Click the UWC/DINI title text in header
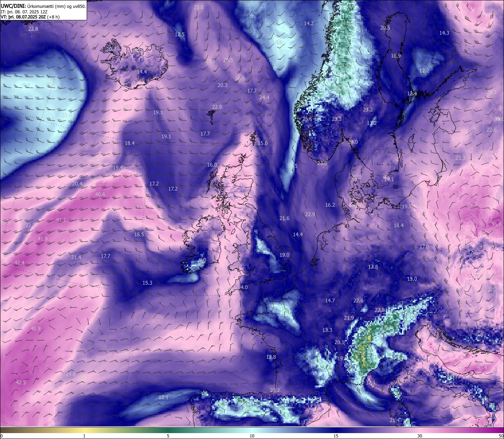The height and width of the screenshot is (439, 504). pos(43,6)
